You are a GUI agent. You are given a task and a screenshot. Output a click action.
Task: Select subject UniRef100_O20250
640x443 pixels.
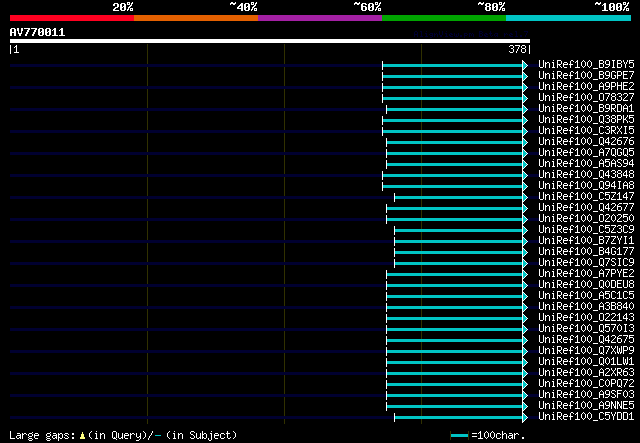pos(586,218)
